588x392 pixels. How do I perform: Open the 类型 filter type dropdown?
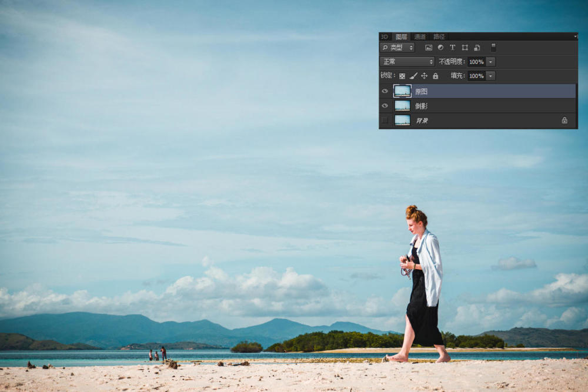click(x=397, y=48)
